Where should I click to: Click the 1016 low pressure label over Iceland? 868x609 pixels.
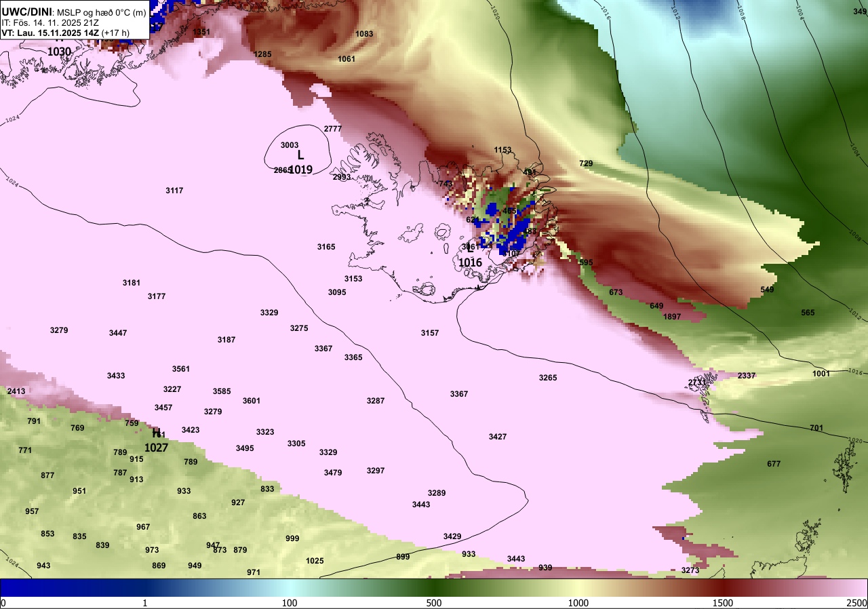tap(470, 262)
